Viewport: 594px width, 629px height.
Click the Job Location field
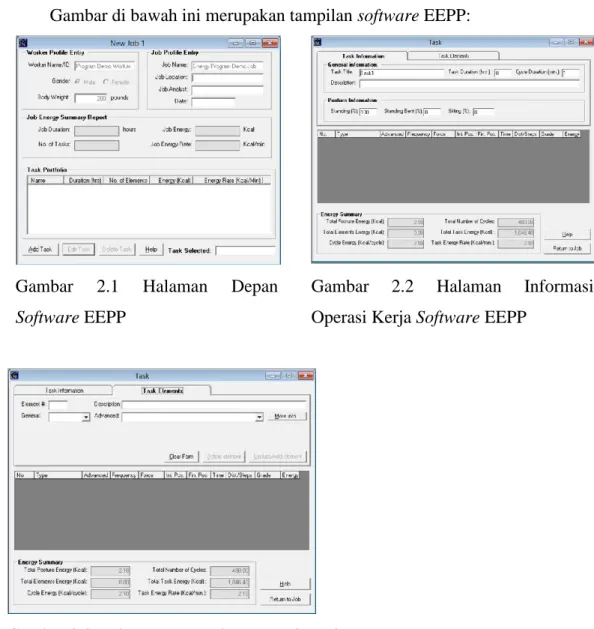pos(227,78)
